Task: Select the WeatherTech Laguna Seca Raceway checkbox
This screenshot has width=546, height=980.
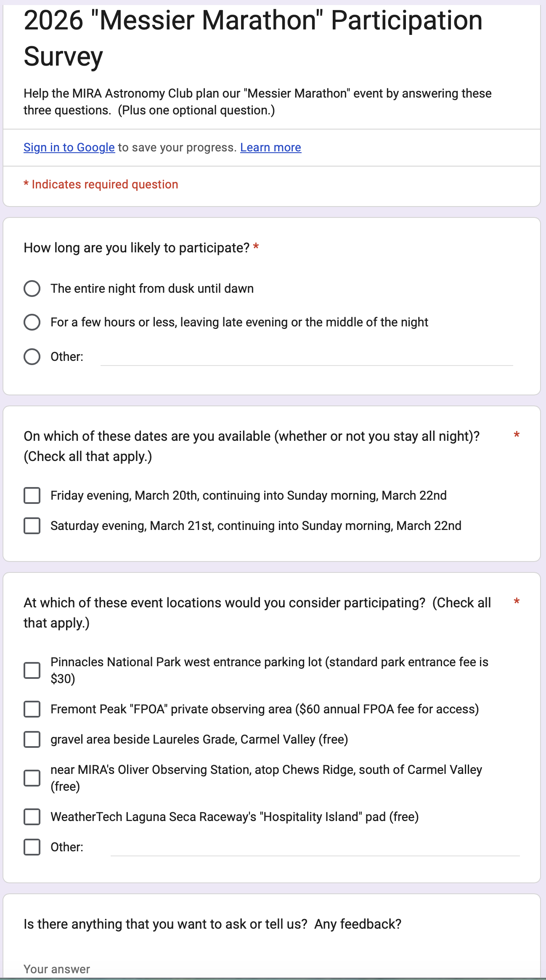Action: point(32,817)
